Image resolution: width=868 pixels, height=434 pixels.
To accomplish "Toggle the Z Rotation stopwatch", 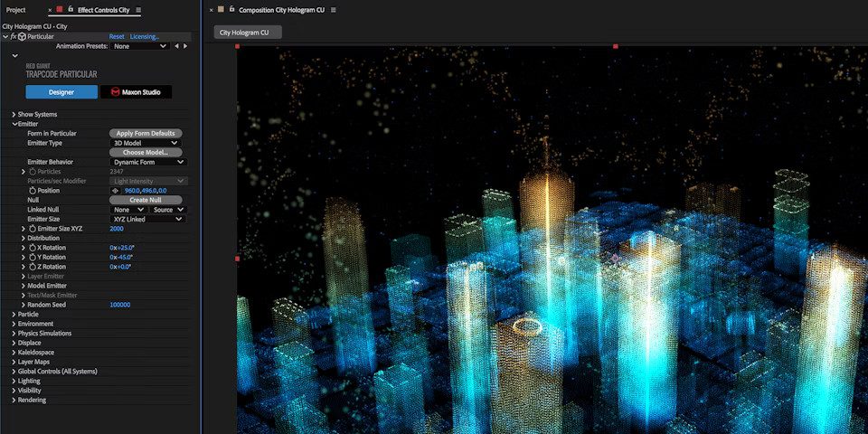I will tap(33, 267).
